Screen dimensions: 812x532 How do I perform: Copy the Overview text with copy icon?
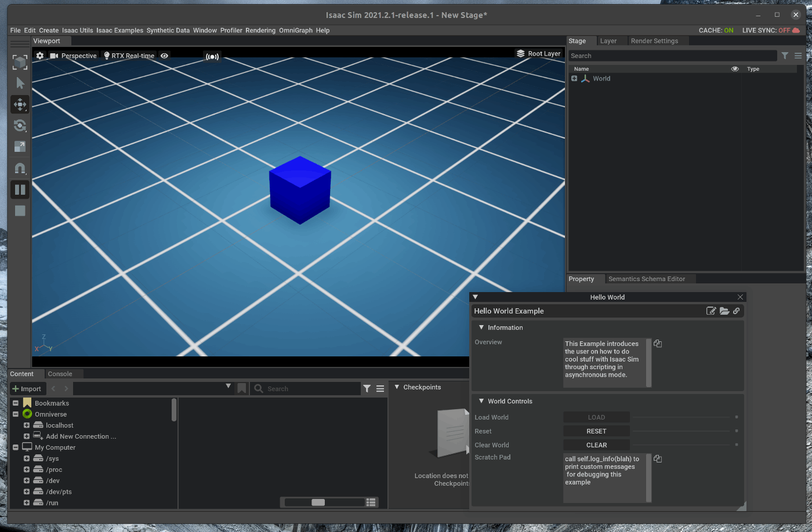[x=658, y=344]
